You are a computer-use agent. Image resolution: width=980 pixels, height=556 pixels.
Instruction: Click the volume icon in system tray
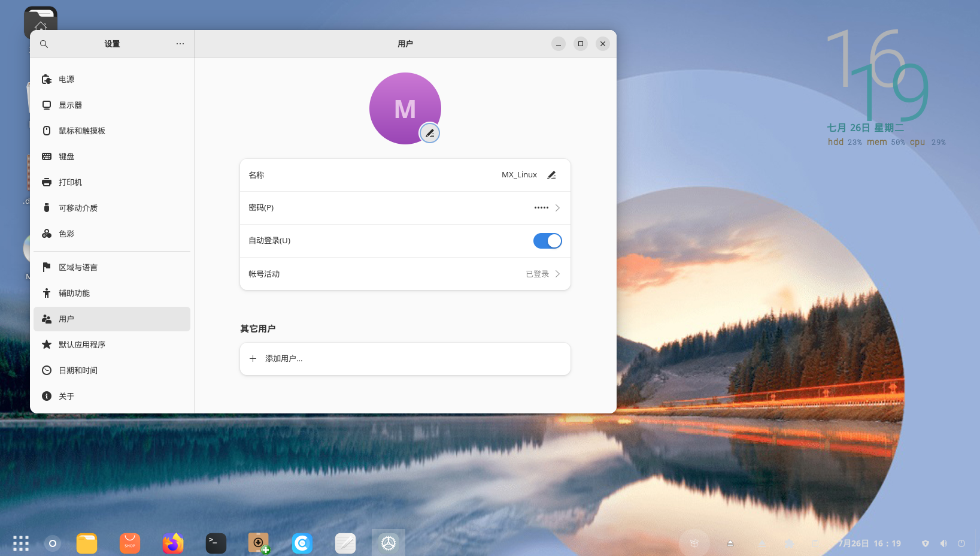(943, 543)
